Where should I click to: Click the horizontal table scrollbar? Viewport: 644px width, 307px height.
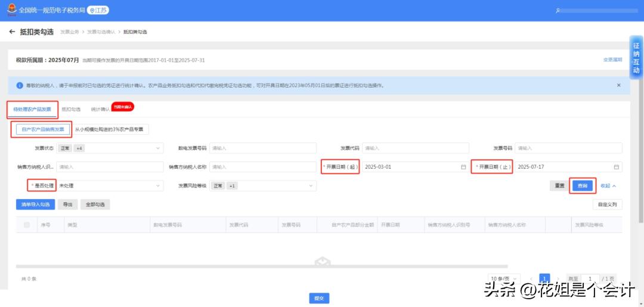[x=262, y=266]
